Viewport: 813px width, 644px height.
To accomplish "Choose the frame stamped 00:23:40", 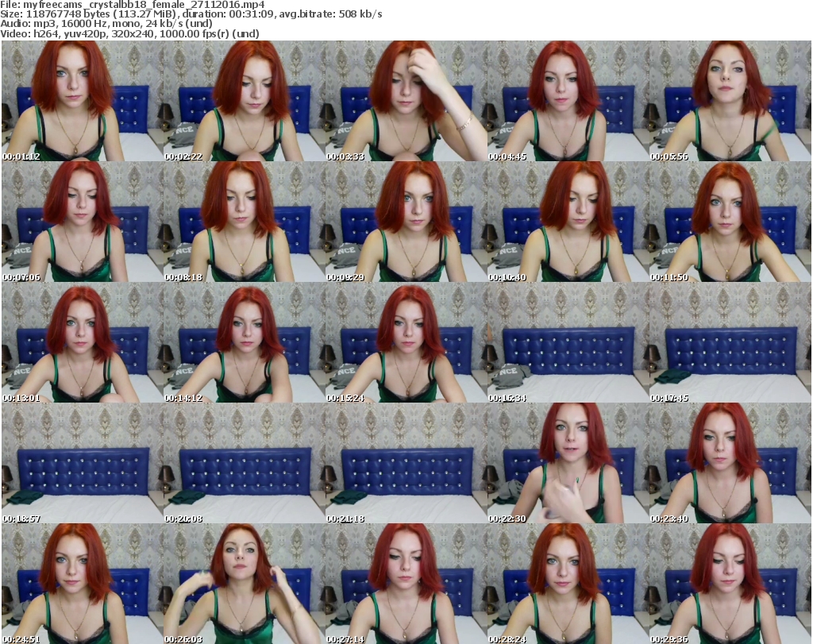I will pyautogui.click(x=730, y=463).
